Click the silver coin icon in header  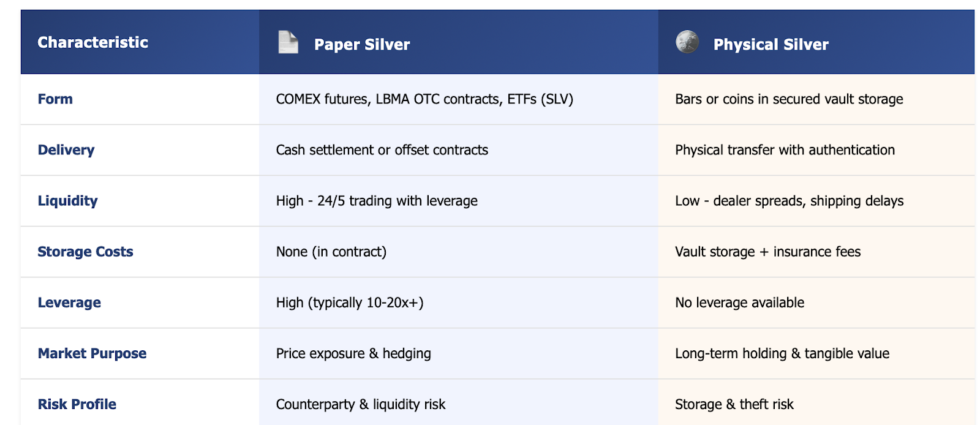tap(687, 42)
